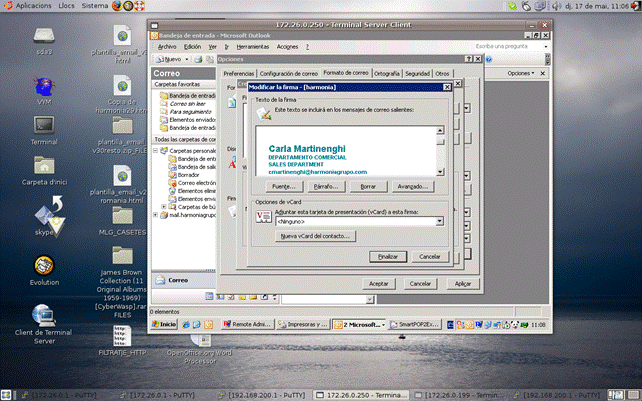Screen dimensions: 642x401
Task: Expand mail.harmoniagrupo folder tree node
Action: 164,215
